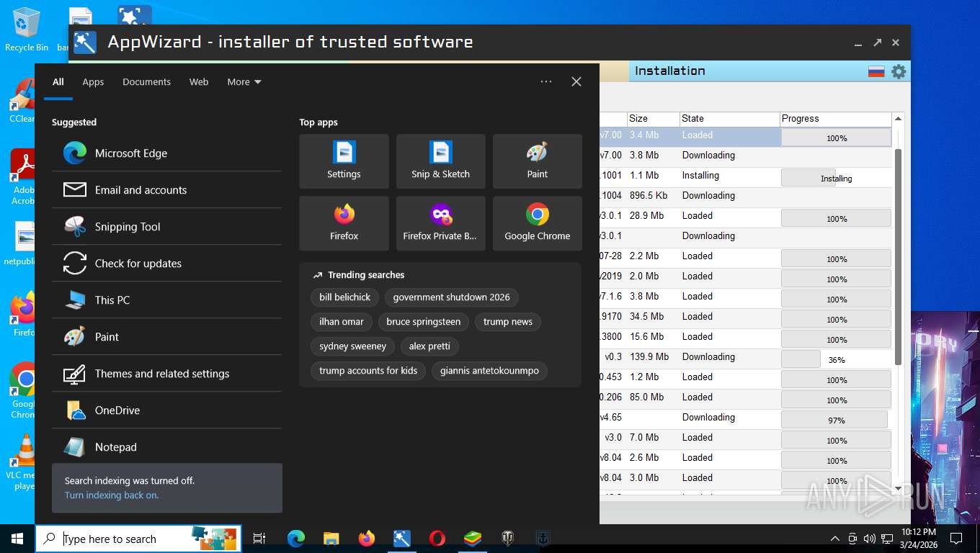Select the All search tab
The height and width of the screenshot is (553, 980).
pos(58,82)
